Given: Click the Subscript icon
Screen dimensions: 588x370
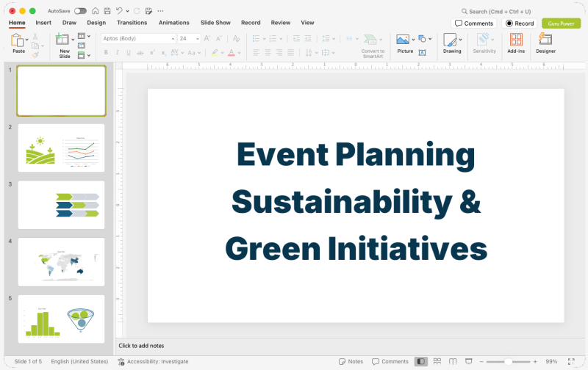Looking at the screenshot, I should tap(163, 53).
